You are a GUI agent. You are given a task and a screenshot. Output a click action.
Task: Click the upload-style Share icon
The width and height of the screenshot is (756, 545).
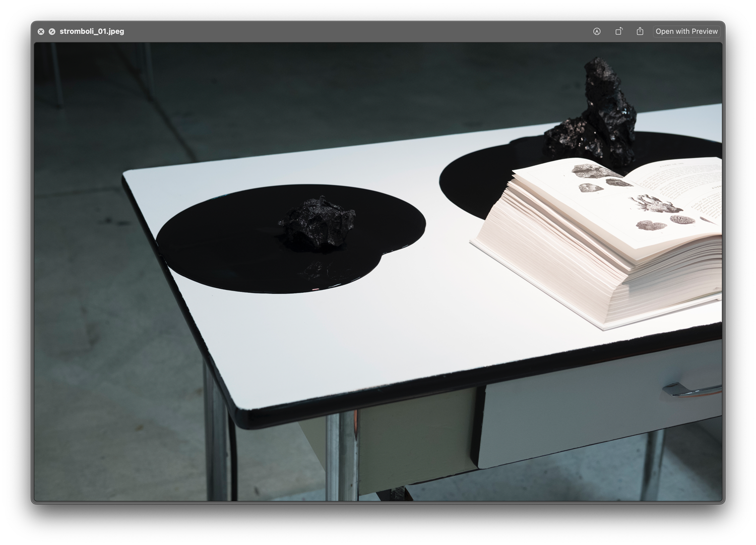[x=639, y=31]
